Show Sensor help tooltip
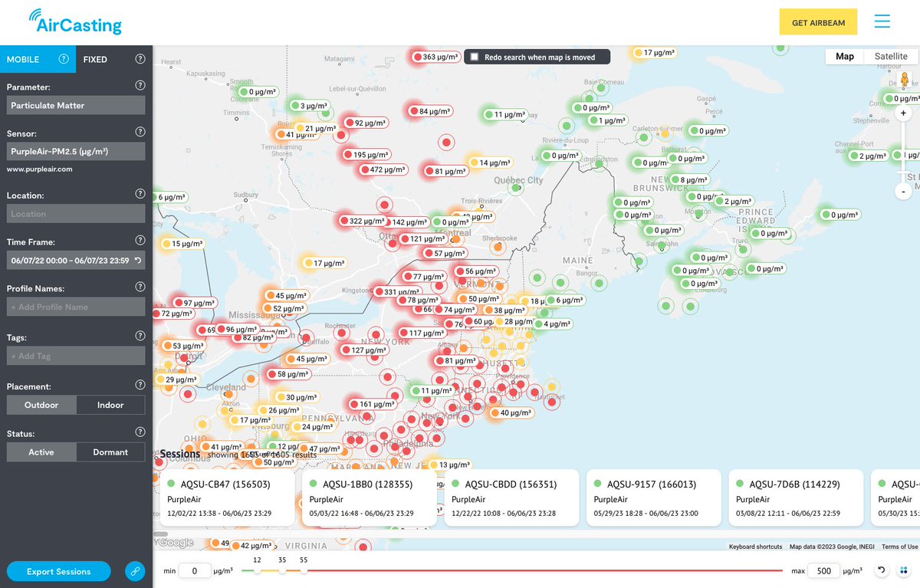Screen dimensions: 920x588 [x=140, y=133]
